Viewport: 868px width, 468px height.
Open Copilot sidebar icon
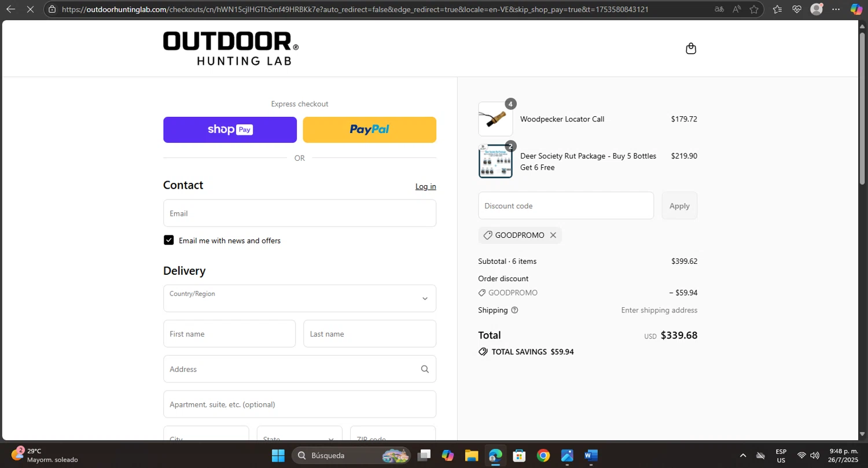coord(856,9)
